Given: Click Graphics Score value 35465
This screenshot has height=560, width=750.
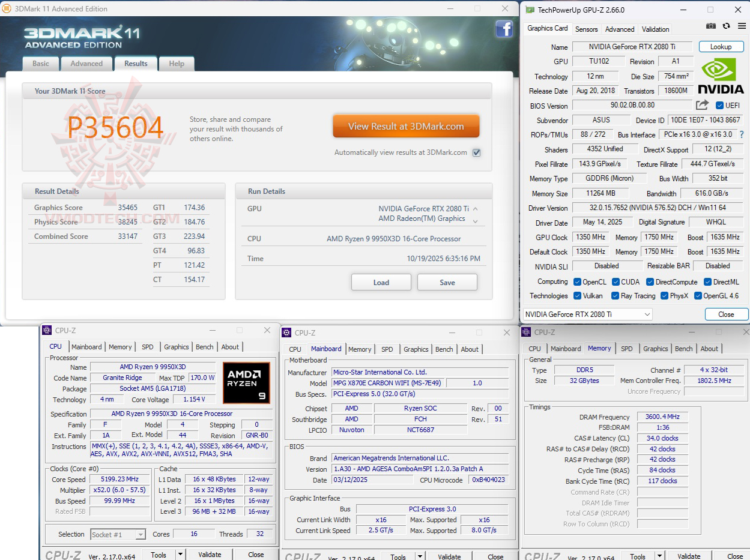Looking at the screenshot, I should click(127, 208).
